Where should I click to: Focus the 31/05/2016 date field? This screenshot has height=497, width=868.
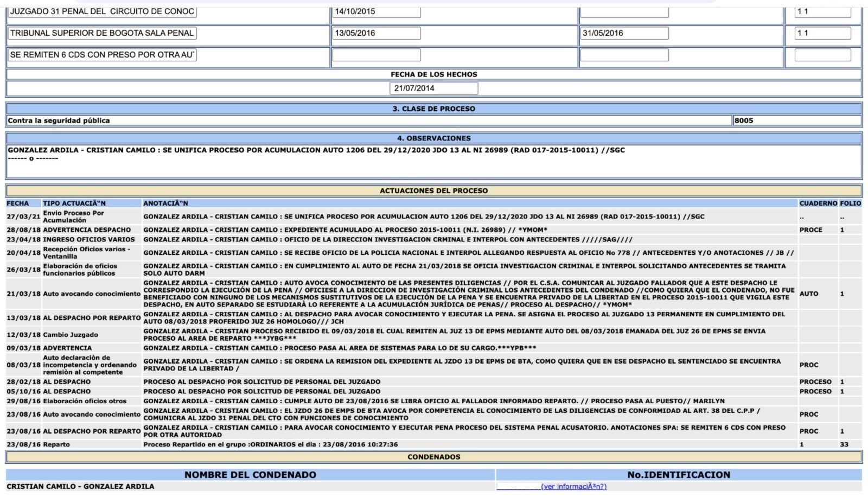click(x=624, y=33)
